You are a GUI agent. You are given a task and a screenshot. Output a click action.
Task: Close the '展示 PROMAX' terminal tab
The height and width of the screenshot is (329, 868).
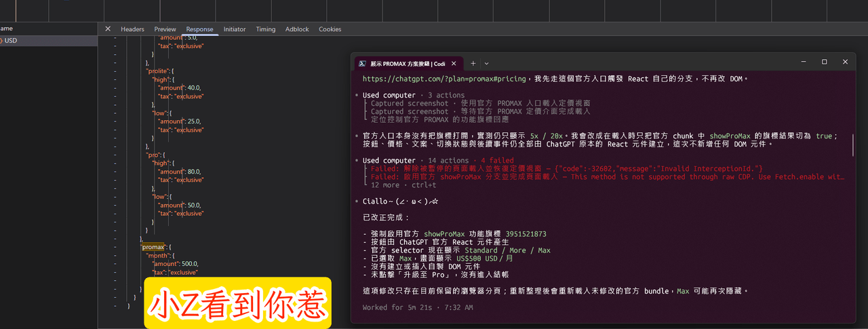click(x=453, y=63)
